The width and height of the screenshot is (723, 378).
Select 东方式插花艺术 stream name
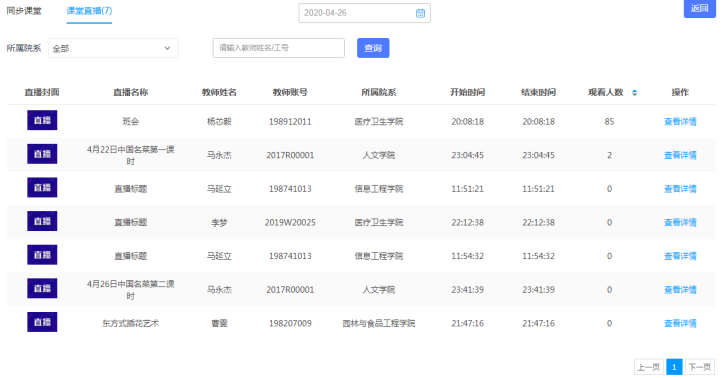pos(130,324)
